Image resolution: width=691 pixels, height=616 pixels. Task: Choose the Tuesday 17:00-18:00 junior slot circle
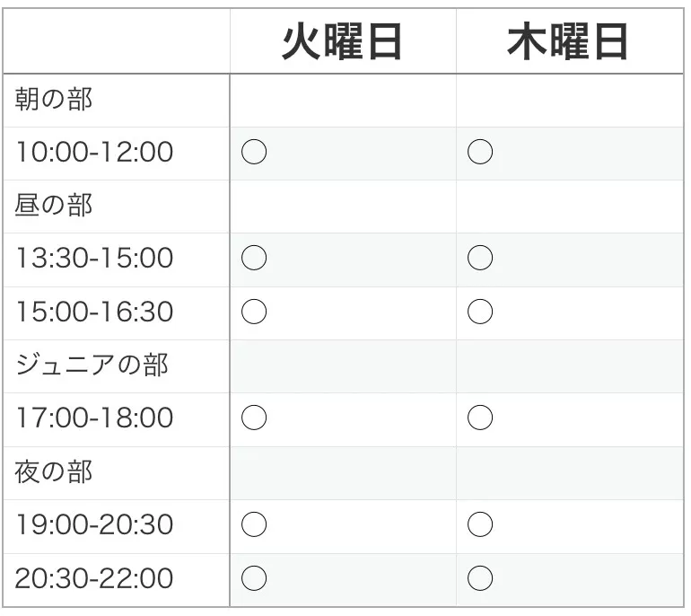pyautogui.click(x=254, y=418)
